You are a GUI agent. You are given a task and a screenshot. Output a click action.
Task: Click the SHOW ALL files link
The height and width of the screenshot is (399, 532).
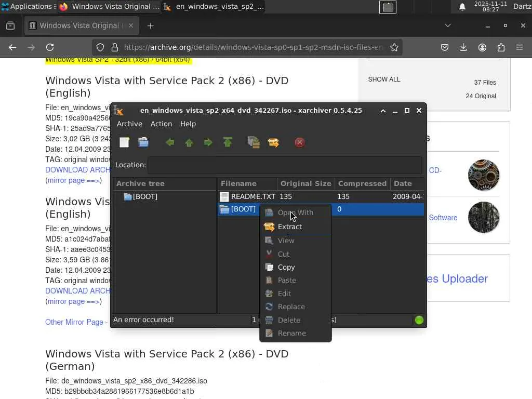384,79
